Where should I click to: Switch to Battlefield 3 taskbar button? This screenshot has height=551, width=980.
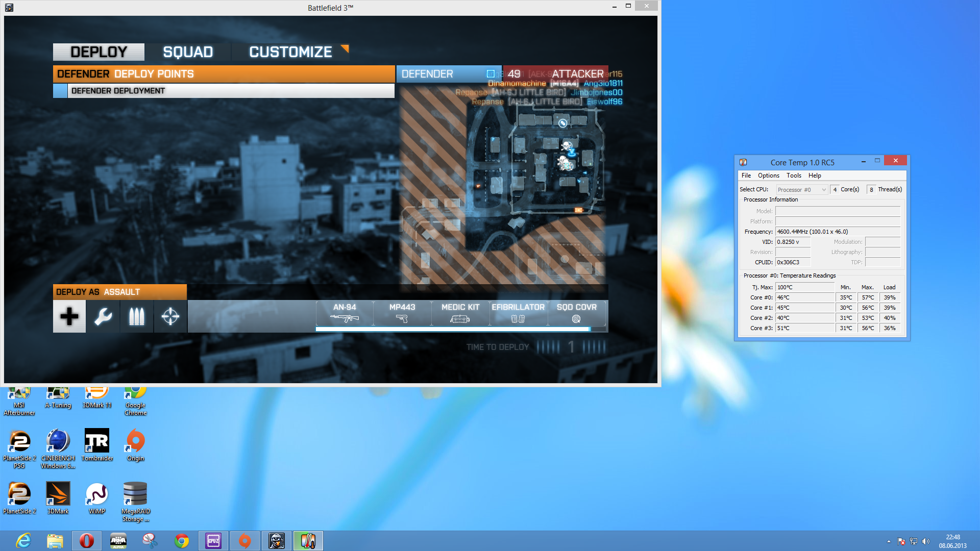(276, 541)
